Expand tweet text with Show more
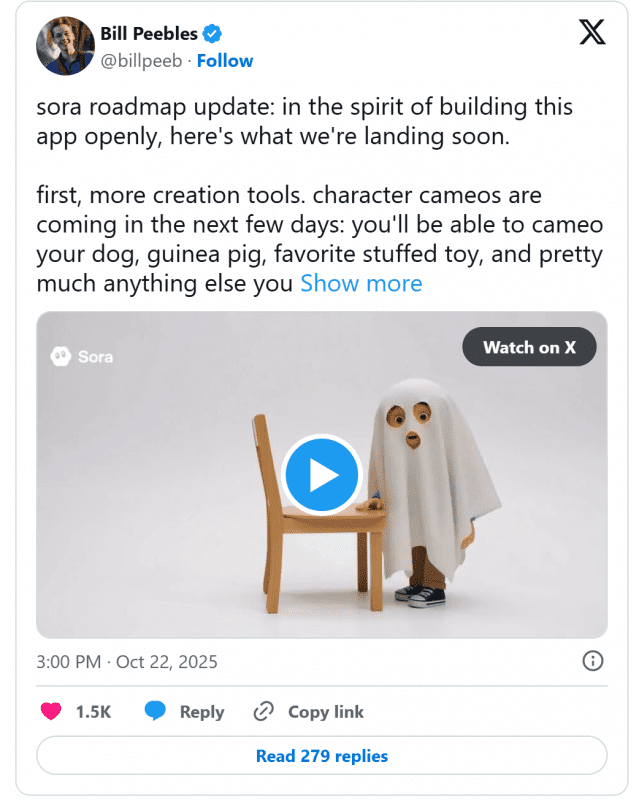This screenshot has width=639, height=800. click(361, 283)
